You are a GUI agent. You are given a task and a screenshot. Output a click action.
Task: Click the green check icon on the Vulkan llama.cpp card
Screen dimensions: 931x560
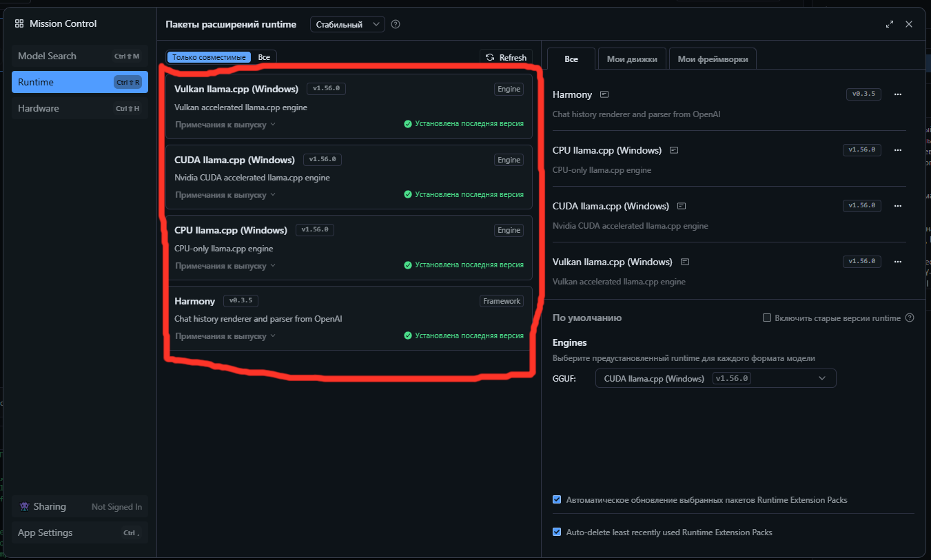tap(408, 124)
